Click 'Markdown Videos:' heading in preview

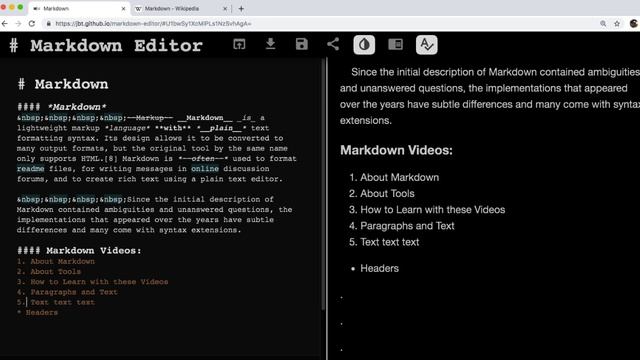click(396, 150)
